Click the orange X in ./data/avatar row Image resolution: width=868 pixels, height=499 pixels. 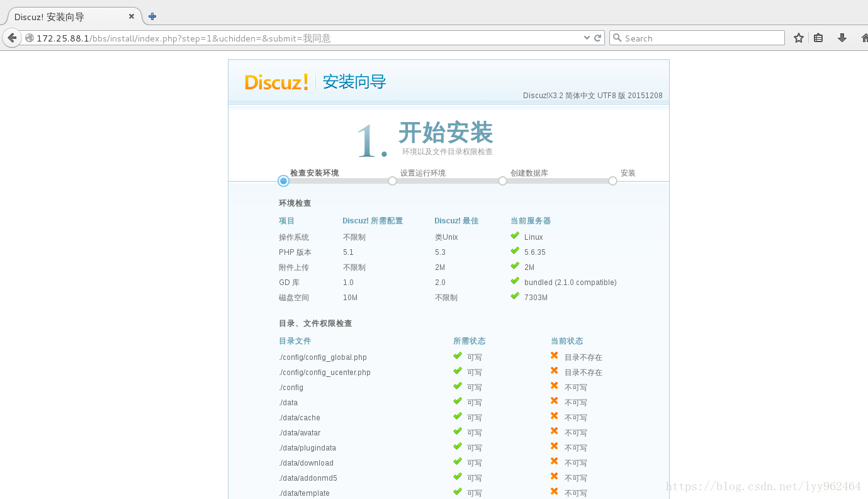pyautogui.click(x=555, y=431)
